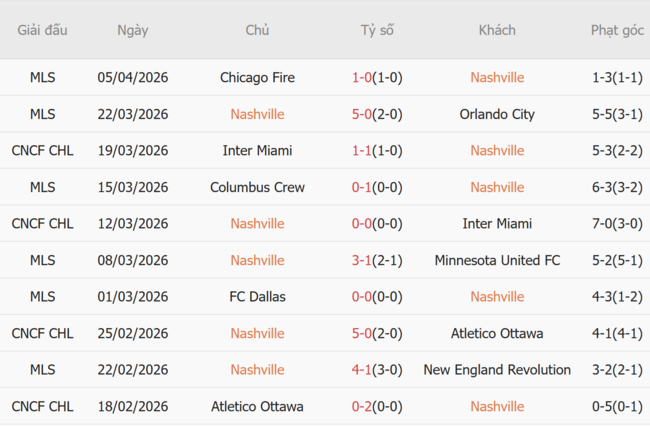Click the 05/04/2026 match date

pyautogui.click(x=132, y=77)
